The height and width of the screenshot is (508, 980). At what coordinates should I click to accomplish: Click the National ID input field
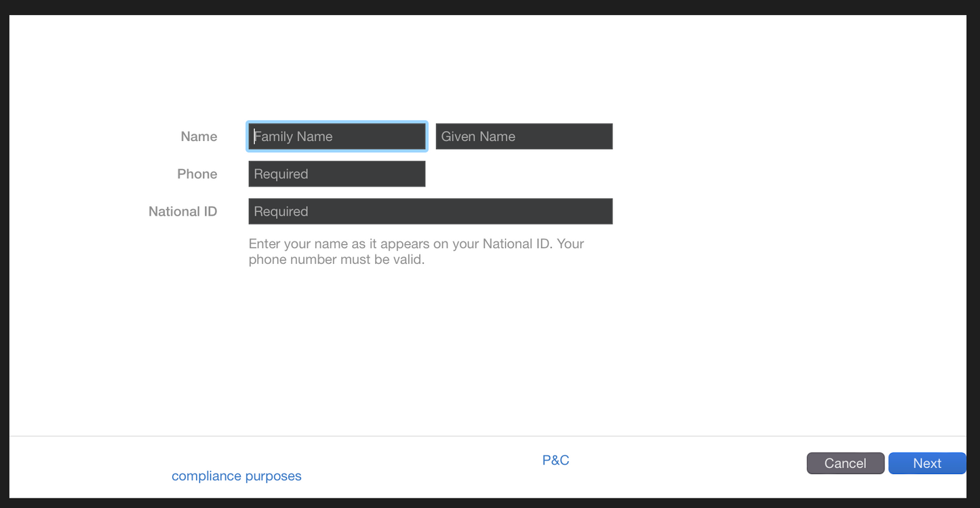(430, 211)
